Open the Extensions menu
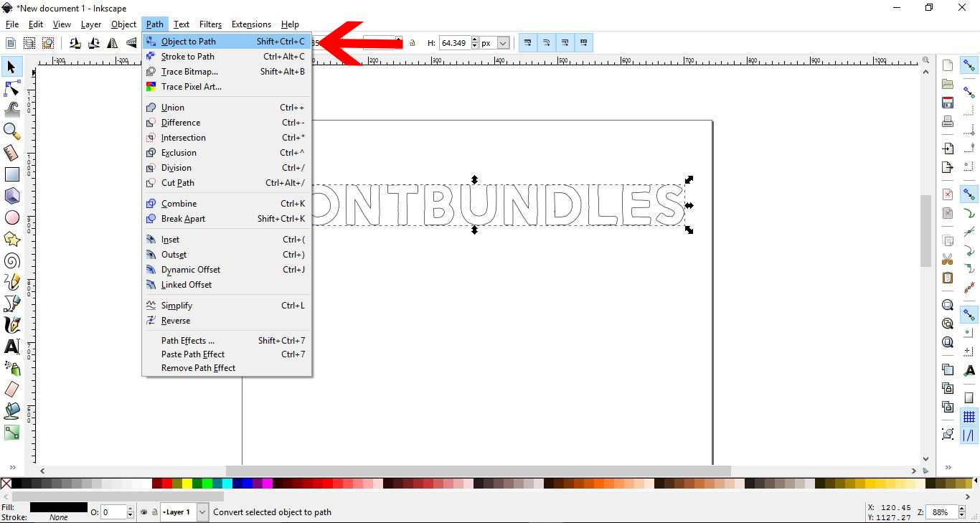980x523 pixels. [x=251, y=24]
